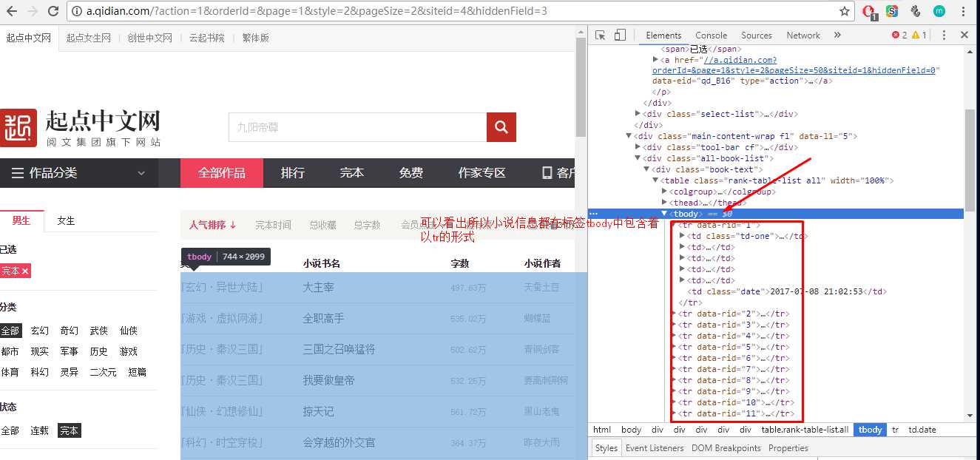Click the red error count indicator
This screenshot has width=980, height=460.
899,35
